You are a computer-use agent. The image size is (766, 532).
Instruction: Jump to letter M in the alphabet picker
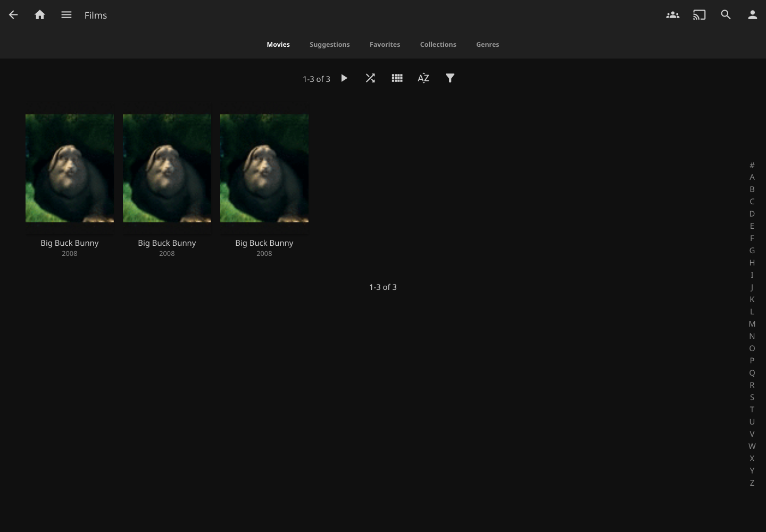click(752, 323)
